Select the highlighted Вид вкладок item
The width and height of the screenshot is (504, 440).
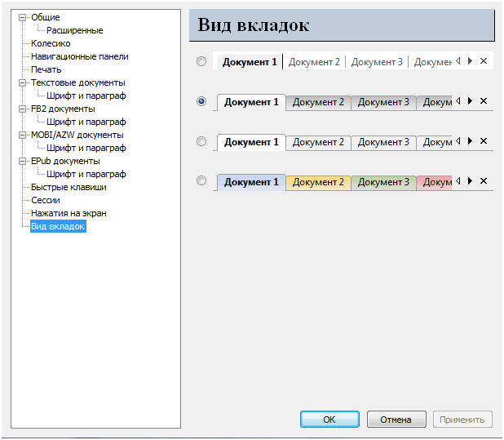tap(58, 226)
